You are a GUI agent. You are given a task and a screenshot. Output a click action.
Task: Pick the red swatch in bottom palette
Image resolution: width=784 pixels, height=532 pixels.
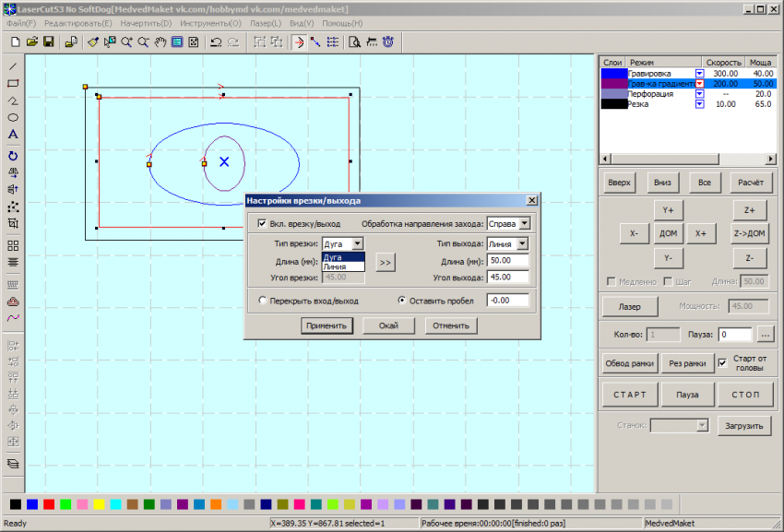coord(49,504)
